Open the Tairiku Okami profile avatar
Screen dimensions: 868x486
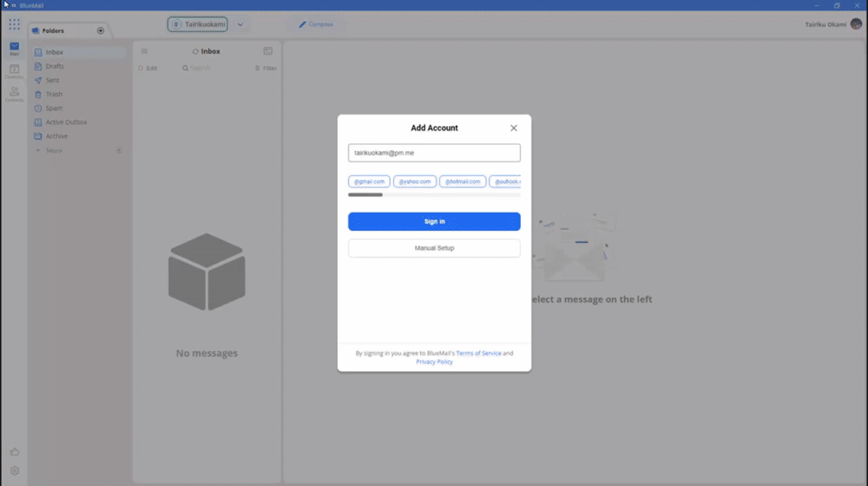pos(856,23)
